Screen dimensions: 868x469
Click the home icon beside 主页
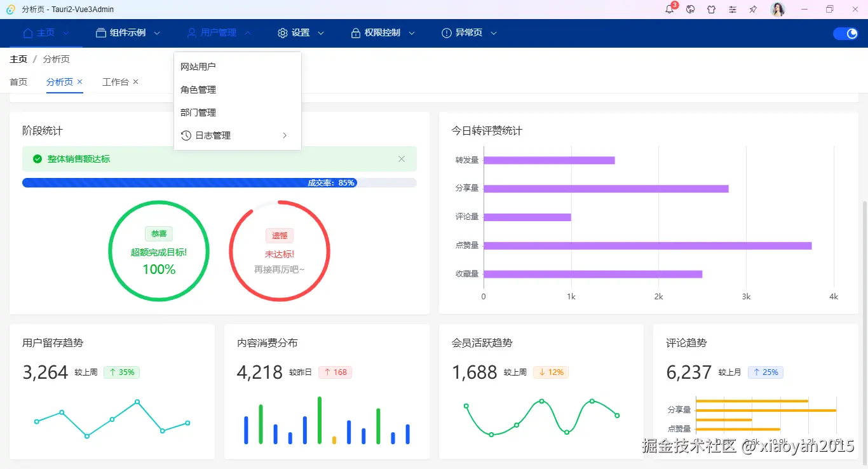point(28,32)
